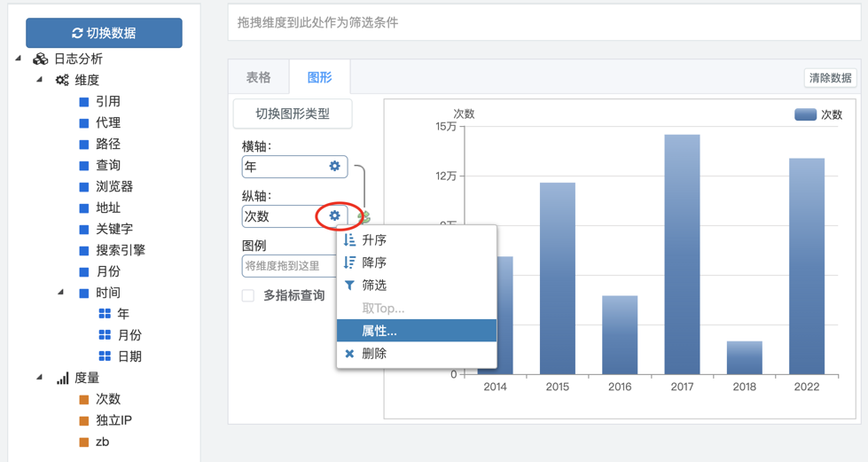Open the 切换图形类型 chart type button
This screenshot has width=868, height=462.
pos(293,114)
